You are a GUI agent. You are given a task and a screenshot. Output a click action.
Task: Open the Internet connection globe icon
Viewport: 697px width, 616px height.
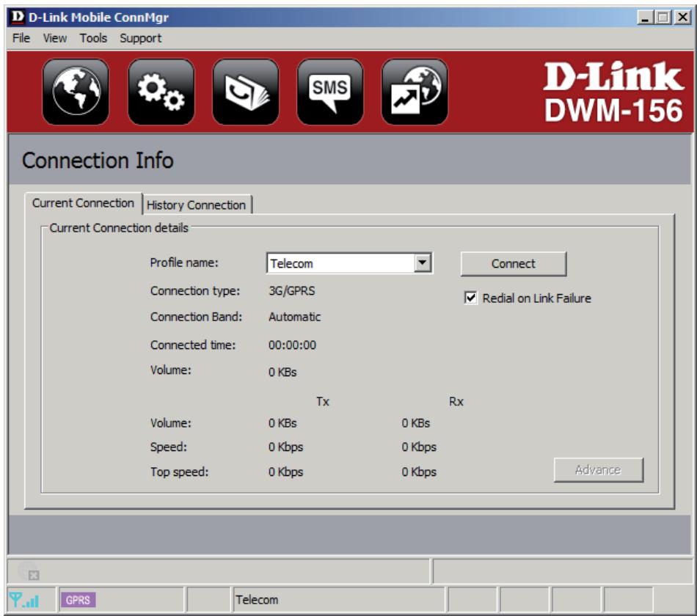tap(76, 92)
